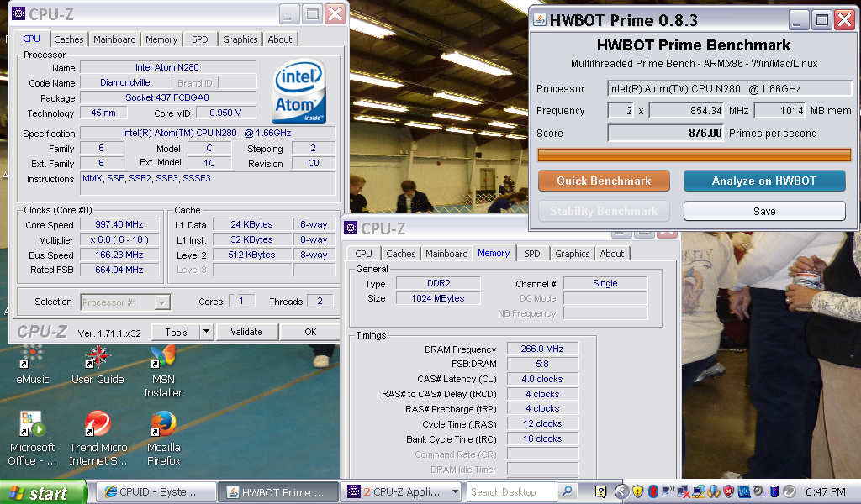Click the DRAM Frequency 266.0 MHz value
This screenshot has width=861, height=504.
point(542,349)
